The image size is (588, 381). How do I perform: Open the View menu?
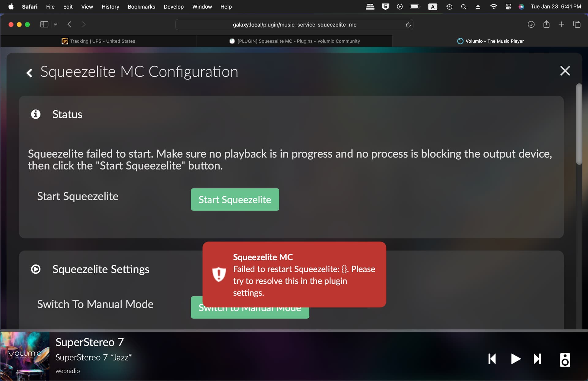[x=87, y=6]
